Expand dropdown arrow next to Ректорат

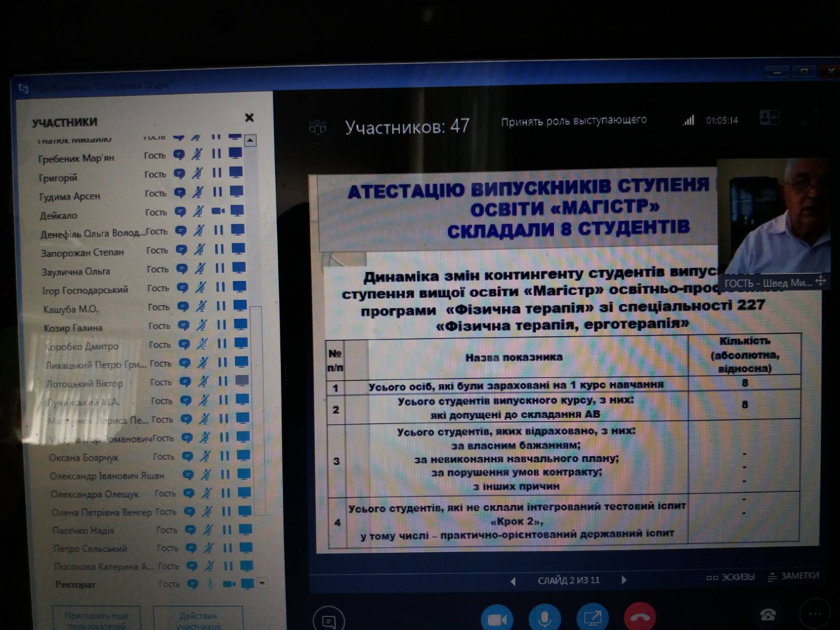click(261, 583)
